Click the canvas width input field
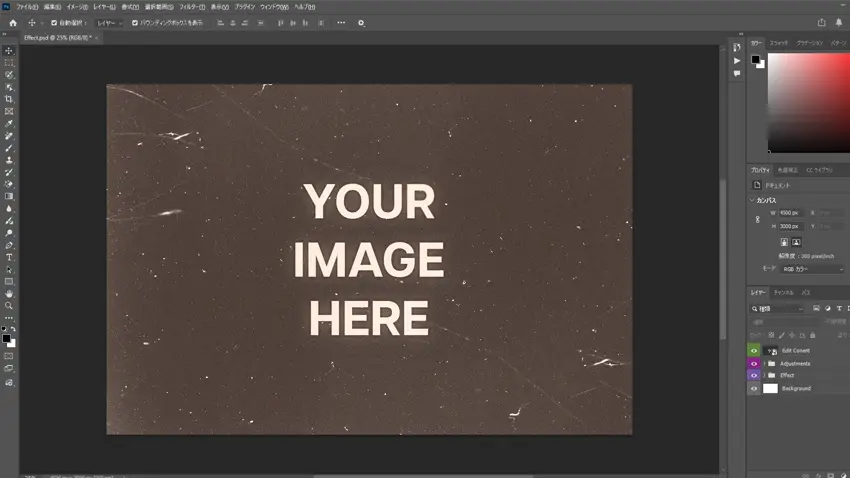 [x=789, y=213]
